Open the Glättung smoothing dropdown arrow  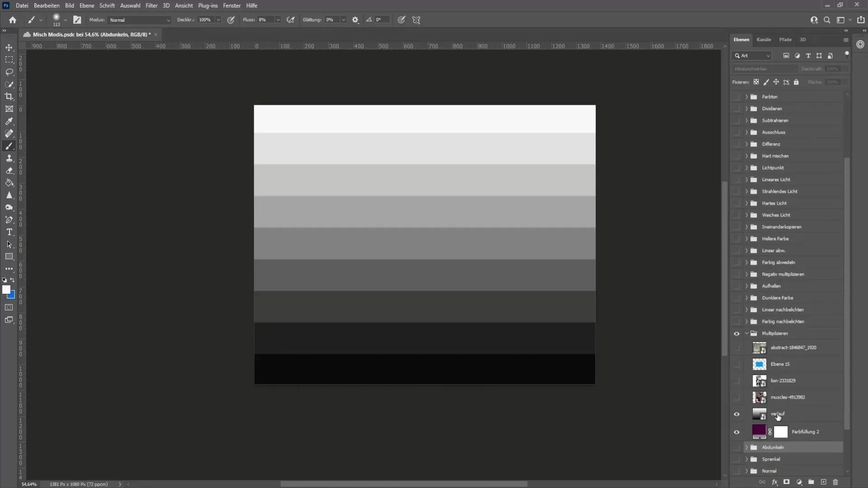pyautogui.click(x=344, y=20)
